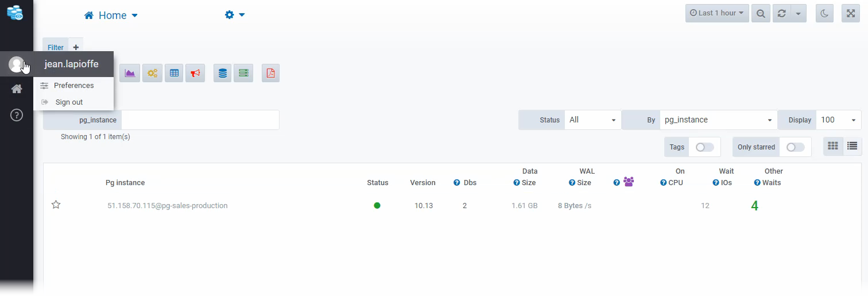
Task: Click the zoom out time range icon
Action: [x=761, y=13]
